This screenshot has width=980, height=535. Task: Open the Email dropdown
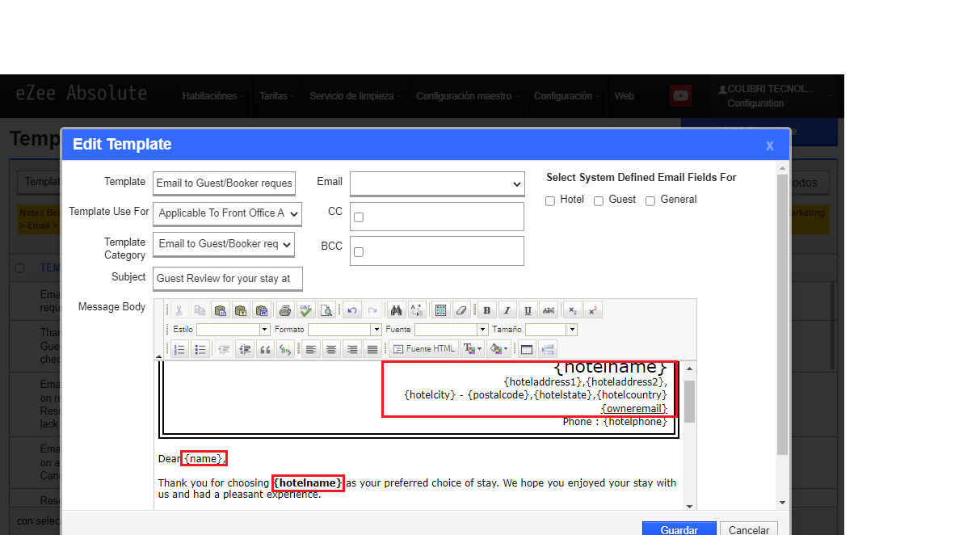(x=437, y=184)
